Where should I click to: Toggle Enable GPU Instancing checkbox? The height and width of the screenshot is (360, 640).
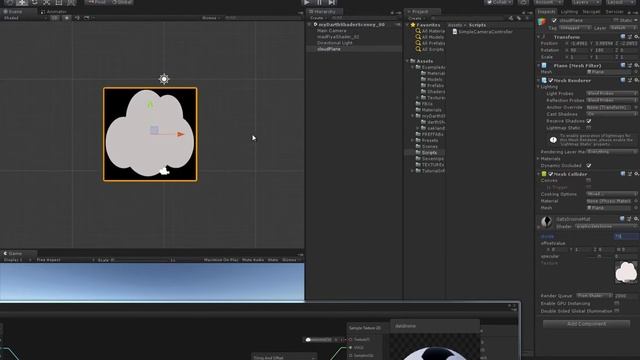point(617,303)
